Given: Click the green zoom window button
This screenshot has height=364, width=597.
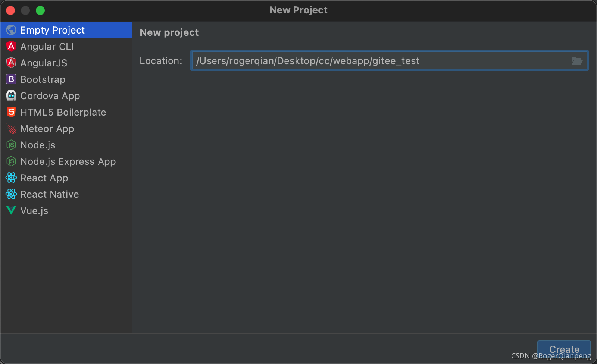Looking at the screenshot, I should 40,10.
